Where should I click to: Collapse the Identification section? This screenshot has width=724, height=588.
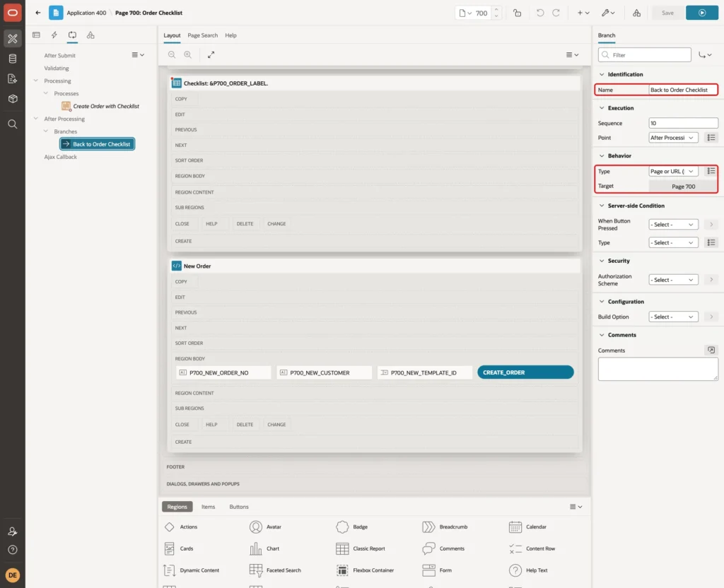(602, 74)
